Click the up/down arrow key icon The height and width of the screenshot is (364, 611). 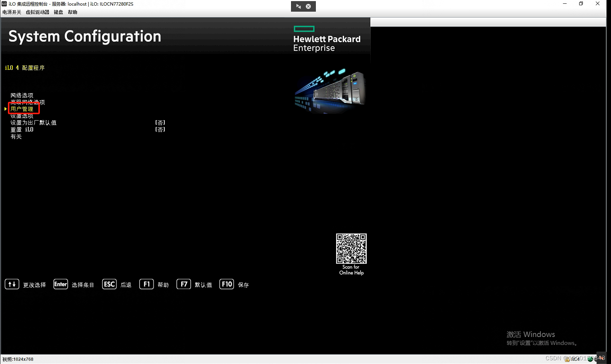(x=12, y=284)
